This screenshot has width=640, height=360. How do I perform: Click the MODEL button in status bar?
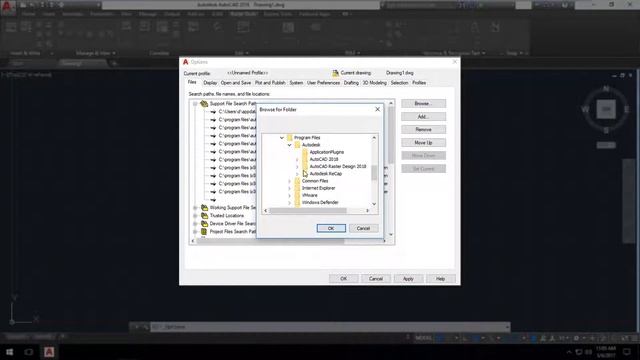tap(423, 338)
